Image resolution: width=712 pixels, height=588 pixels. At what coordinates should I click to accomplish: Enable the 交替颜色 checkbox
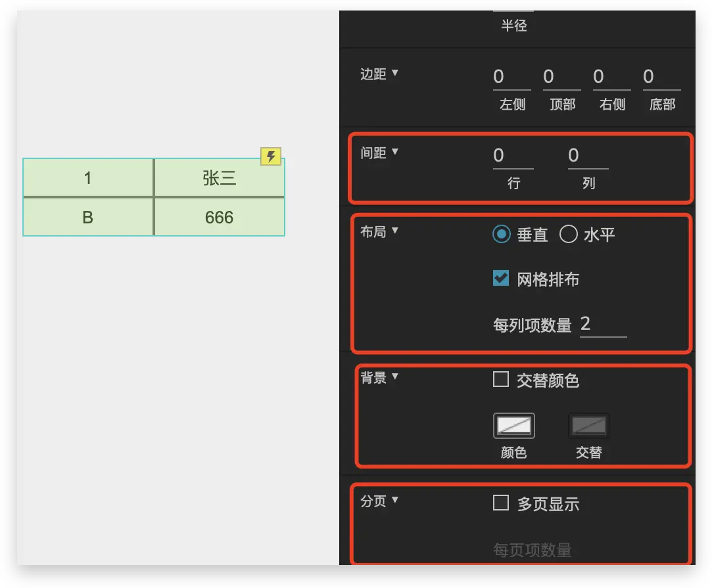tap(501, 380)
